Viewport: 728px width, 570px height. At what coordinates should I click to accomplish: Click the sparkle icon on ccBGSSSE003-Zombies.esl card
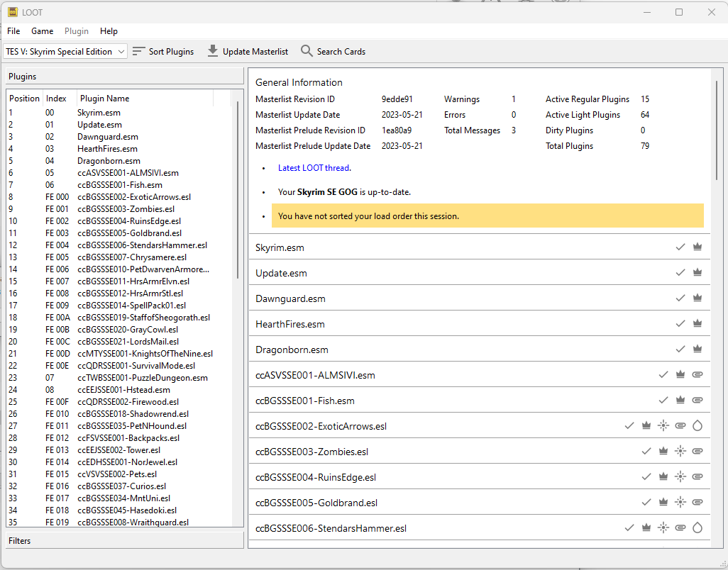point(680,452)
